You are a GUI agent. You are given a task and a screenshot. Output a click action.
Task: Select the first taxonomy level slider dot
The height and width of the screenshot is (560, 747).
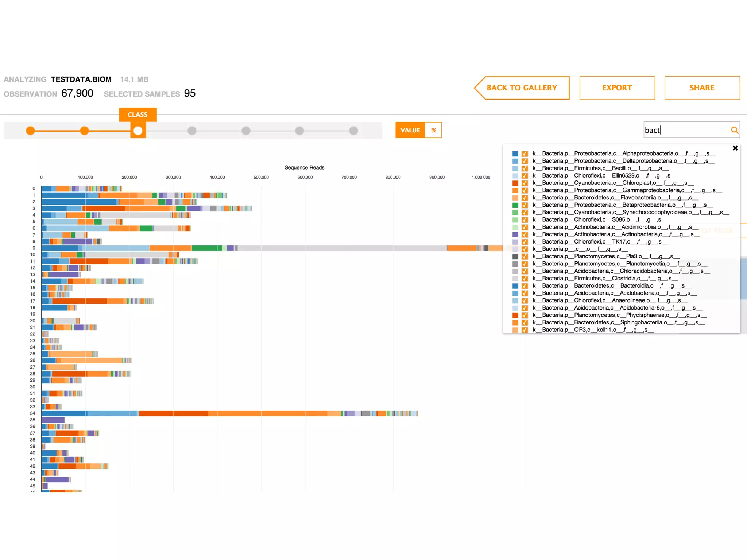pos(31,131)
